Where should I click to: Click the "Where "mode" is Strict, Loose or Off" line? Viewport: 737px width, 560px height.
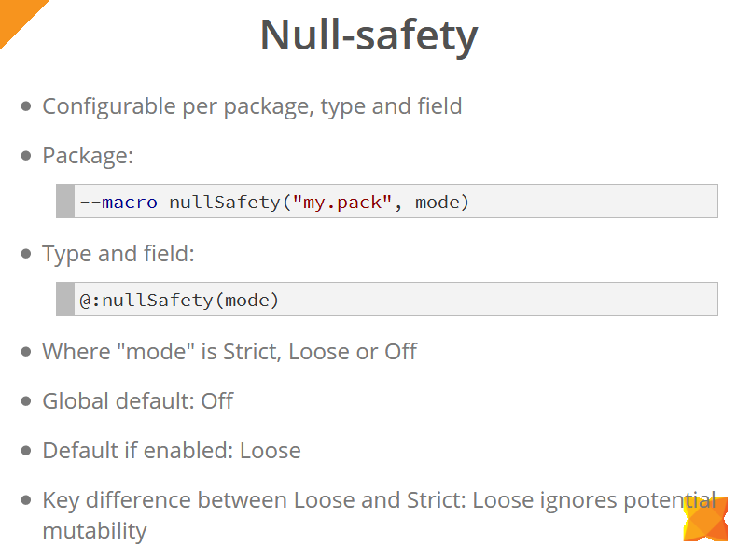(x=229, y=352)
